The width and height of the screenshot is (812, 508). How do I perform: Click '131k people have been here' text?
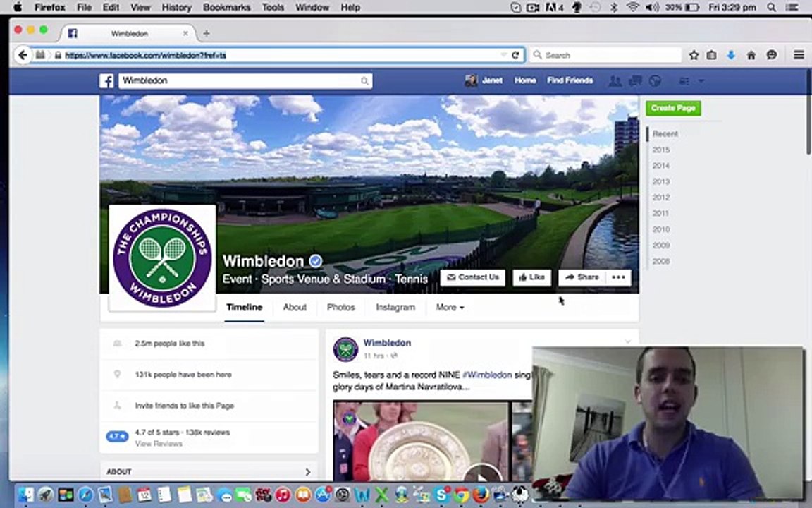pos(183,374)
